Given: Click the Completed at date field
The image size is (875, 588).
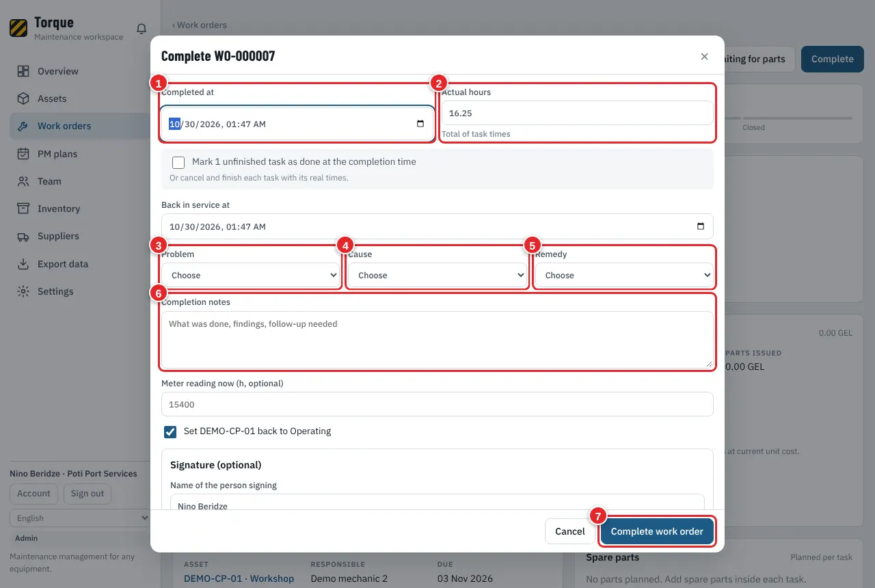Looking at the screenshot, I should pyautogui.click(x=297, y=124).
